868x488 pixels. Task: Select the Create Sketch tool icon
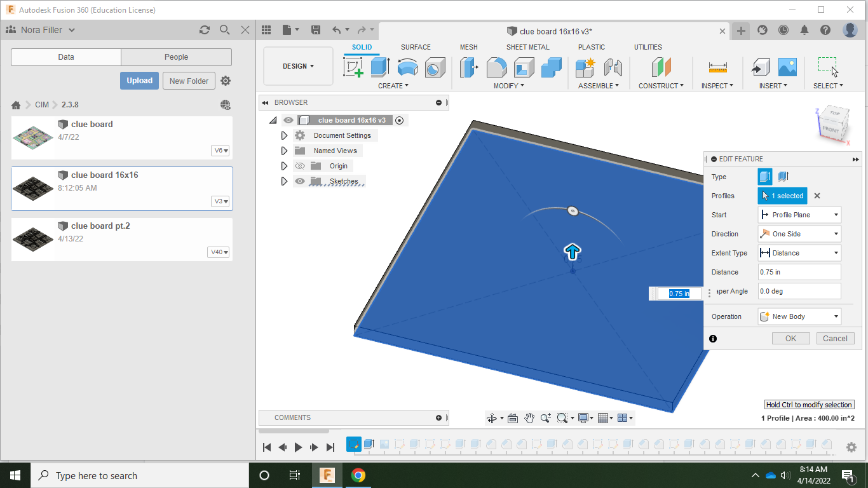point(353,67)
